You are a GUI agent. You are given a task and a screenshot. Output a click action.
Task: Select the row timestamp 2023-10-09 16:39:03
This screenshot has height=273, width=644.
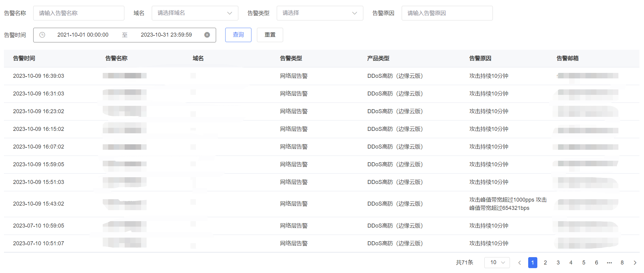pos(39,76)
